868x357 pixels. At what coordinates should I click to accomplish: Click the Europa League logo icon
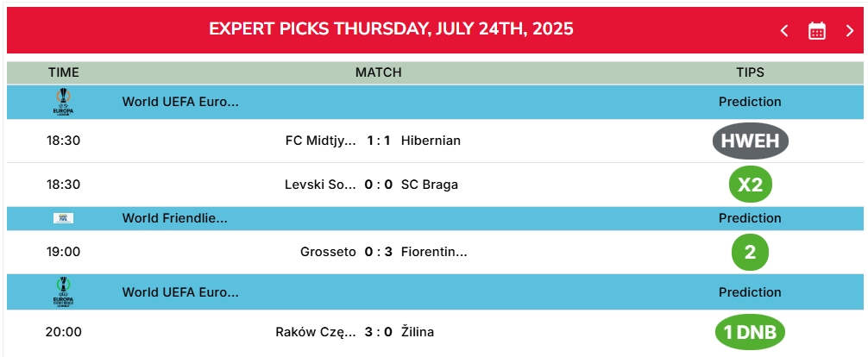pos(64,102)
